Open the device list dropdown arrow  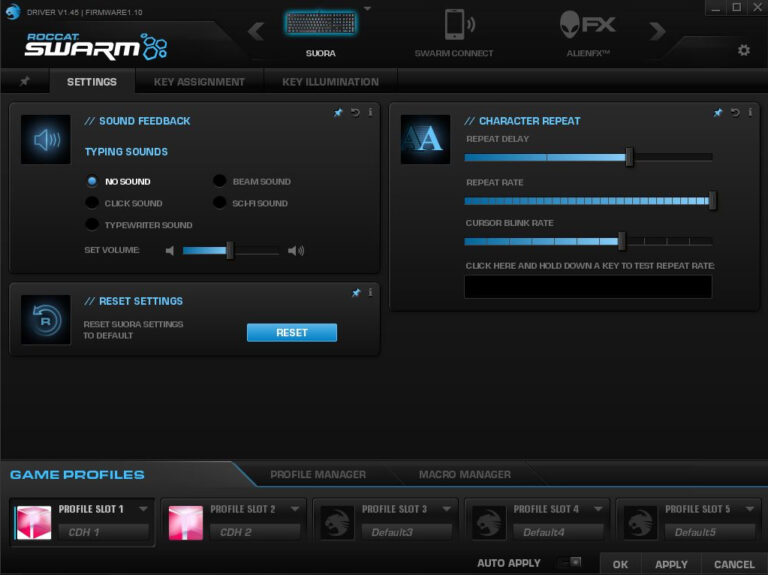tap(367, 8)
